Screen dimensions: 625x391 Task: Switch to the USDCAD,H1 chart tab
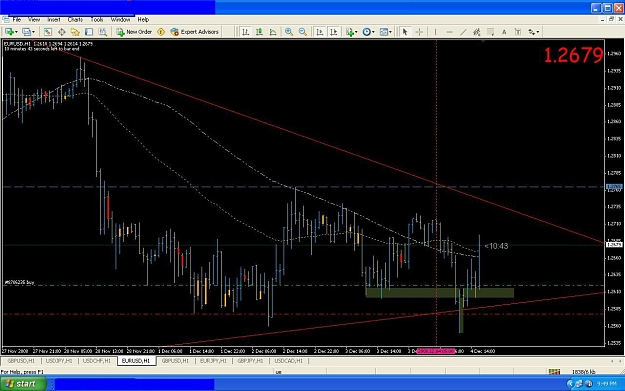(x=289, y=361)
